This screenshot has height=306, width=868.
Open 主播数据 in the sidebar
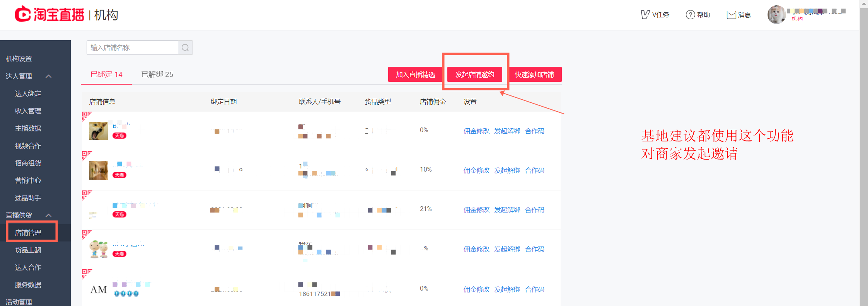(28, 128)
